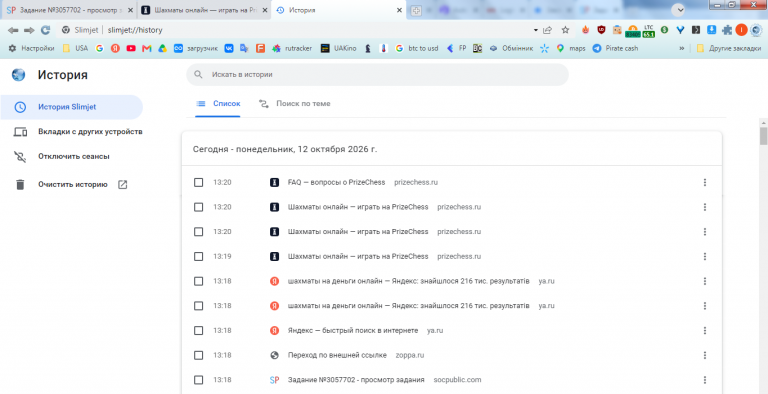Open more actions for Задание №3057702 entry
Screen dimensions: 768x394
click(x=705, y=380)
